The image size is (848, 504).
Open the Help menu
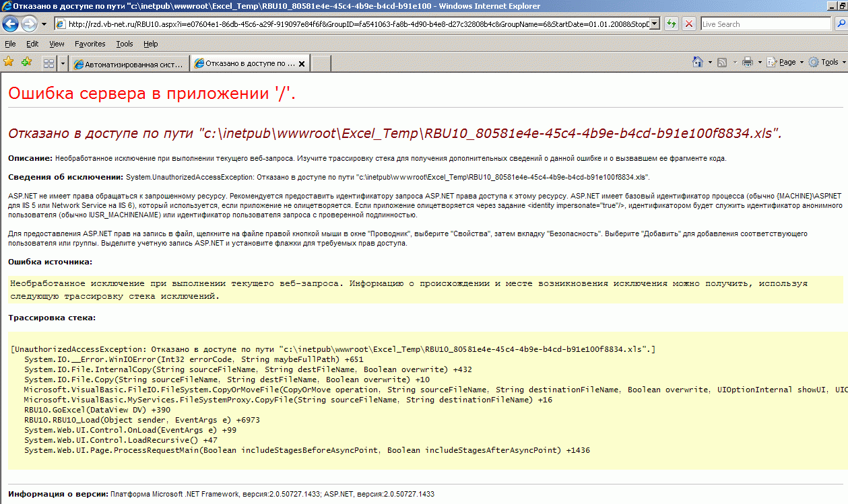point(150,44)
